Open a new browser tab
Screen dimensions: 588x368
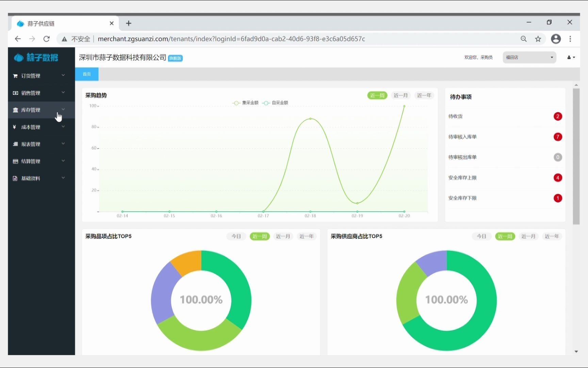(x=129, y=23)
